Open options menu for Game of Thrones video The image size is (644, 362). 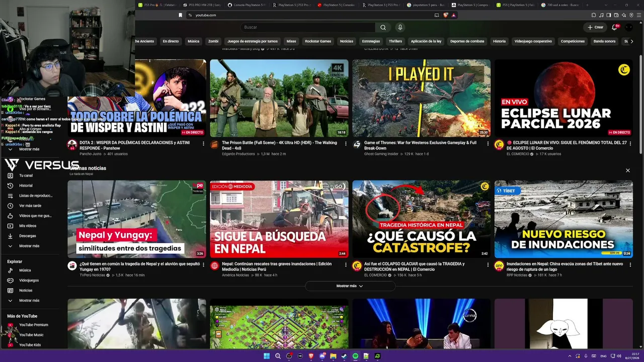pos(488,143)
